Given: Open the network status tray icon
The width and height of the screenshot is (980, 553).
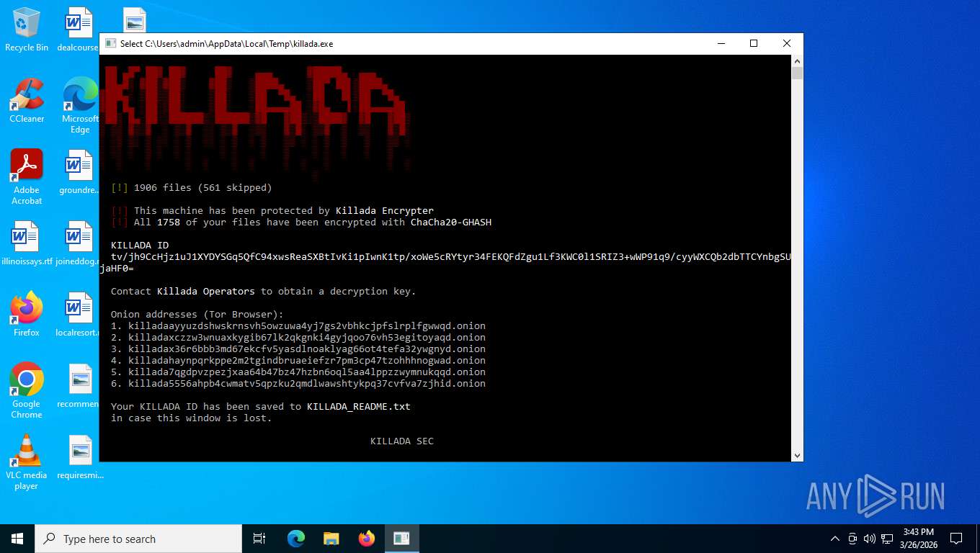Looking at the screenshot, I should (887, 539).
